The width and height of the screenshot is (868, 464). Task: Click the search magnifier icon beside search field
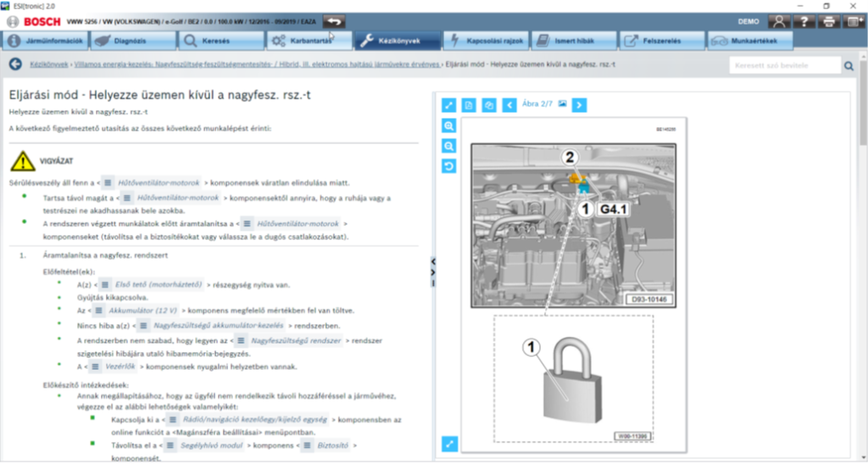[x=849, y=65]
